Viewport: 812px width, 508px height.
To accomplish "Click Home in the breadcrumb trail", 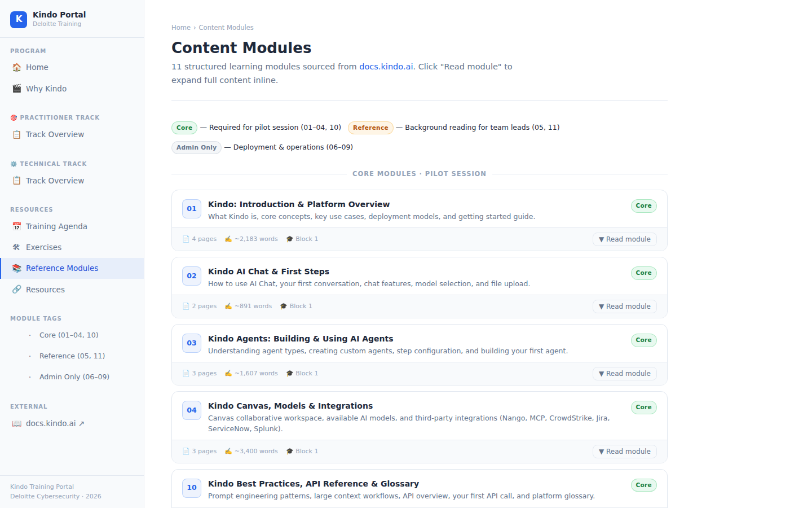I will [181, 27].
